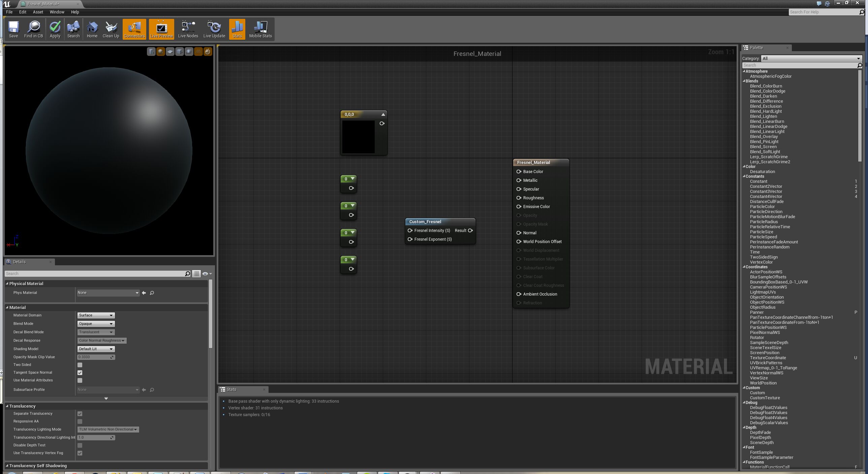The height and width of the screenshot is (474, 868).
Task: Click the Stats toolbar button
Action: click(237, 29)
